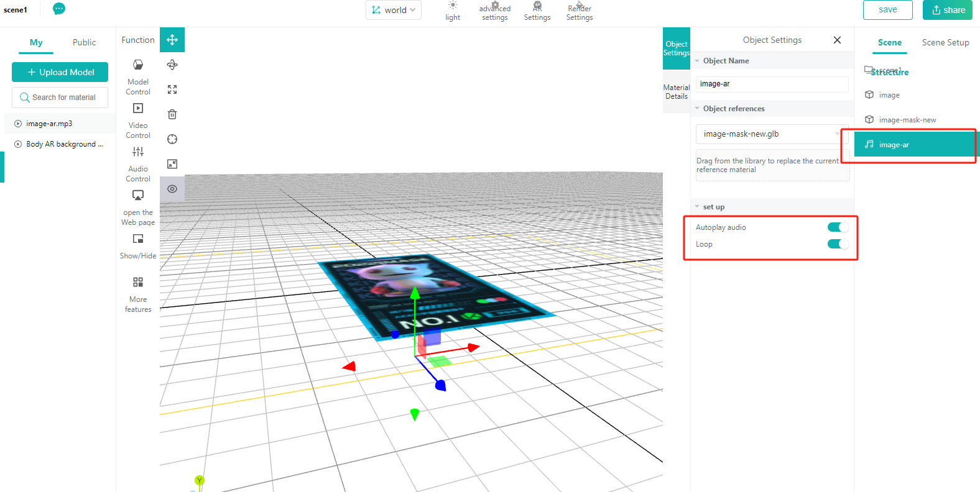Click play icon beside Body AR background
The image size is (980, 492).
click(x=18, y=144)
